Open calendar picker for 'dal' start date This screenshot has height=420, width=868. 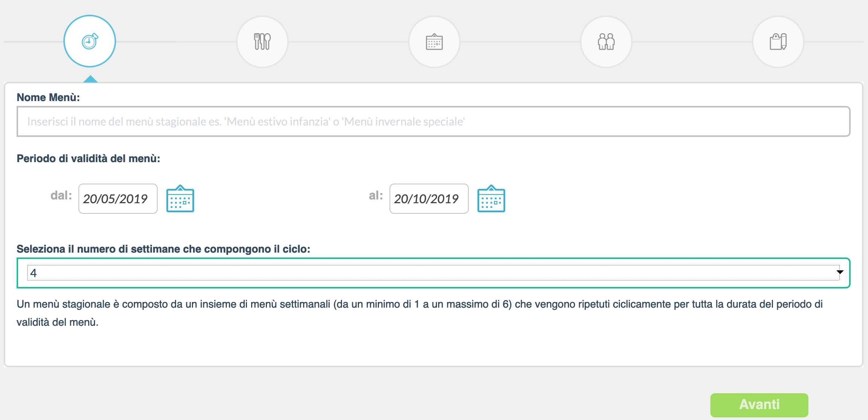pyautogui.click(x=180, y=199)
